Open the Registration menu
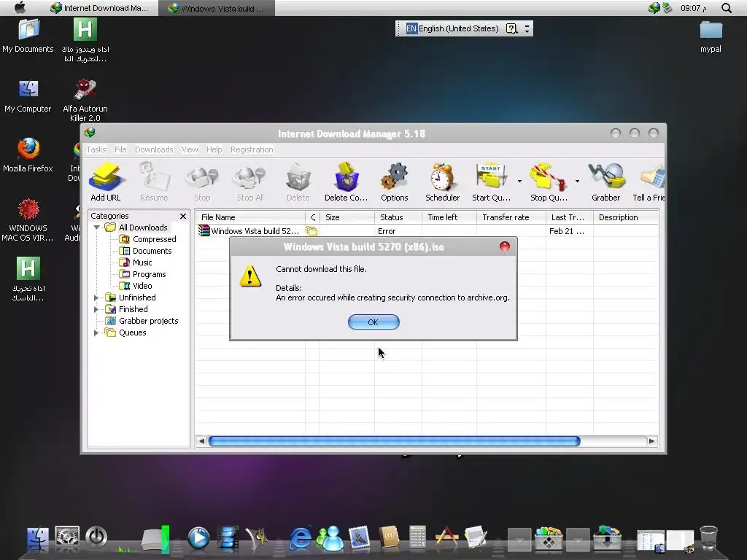 click(x=252, y=149)
